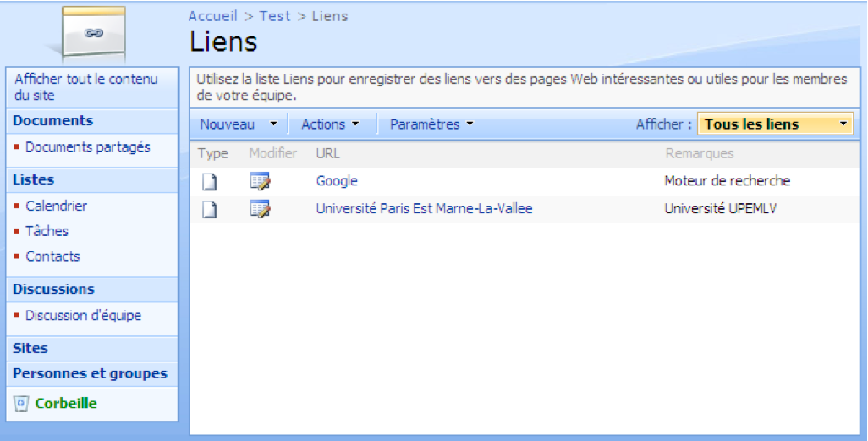Viewport: 868px width, 441px height.
Task: Open the Google link
Action: pyautogui.click(x=337, y=181)
